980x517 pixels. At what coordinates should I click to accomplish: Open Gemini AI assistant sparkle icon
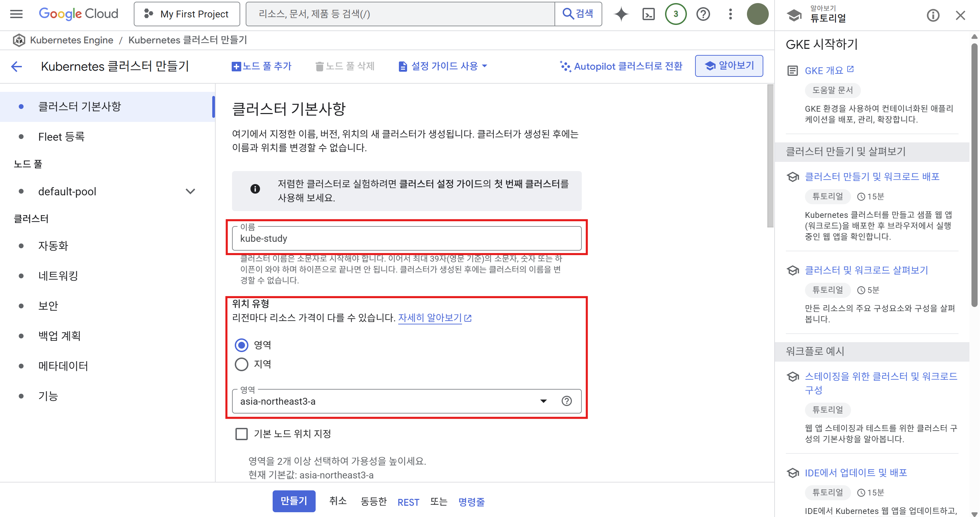point(621,14)
